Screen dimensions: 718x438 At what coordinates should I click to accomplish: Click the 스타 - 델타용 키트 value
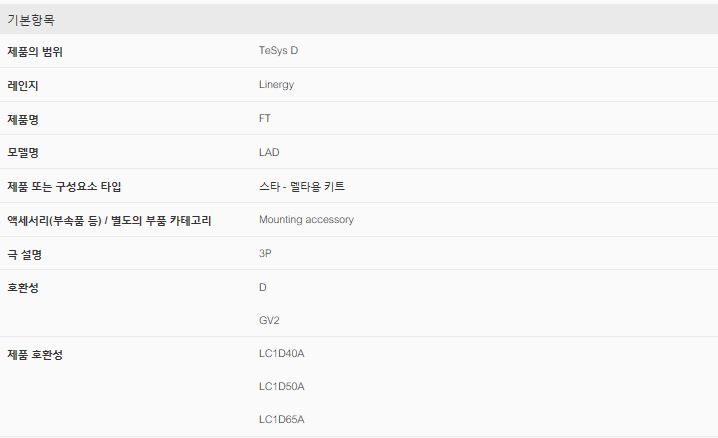(302, 186)
